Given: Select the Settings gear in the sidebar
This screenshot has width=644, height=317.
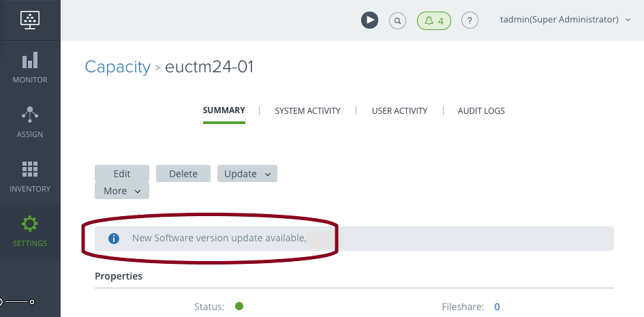Looking at the screenshot, I should tap(30, 231).
